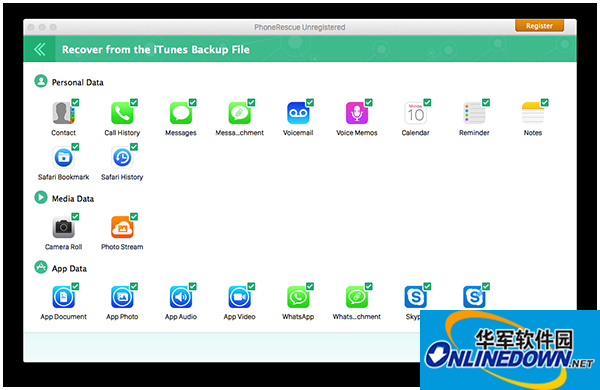Click the Safari Bookmark icon
This screenshot has width=600, height=390.
coord(63,157)
